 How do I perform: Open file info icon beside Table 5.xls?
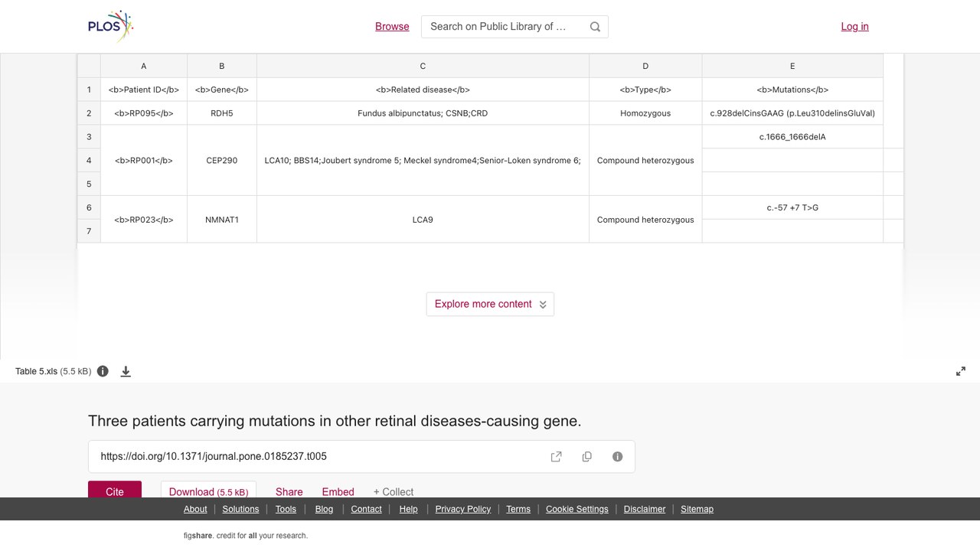103,371
